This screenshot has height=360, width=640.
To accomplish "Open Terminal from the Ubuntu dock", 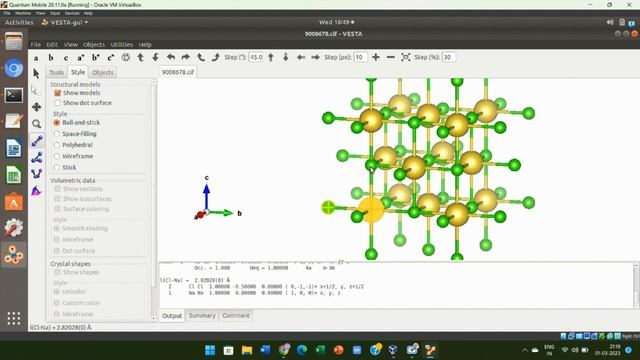I will 13,96.
